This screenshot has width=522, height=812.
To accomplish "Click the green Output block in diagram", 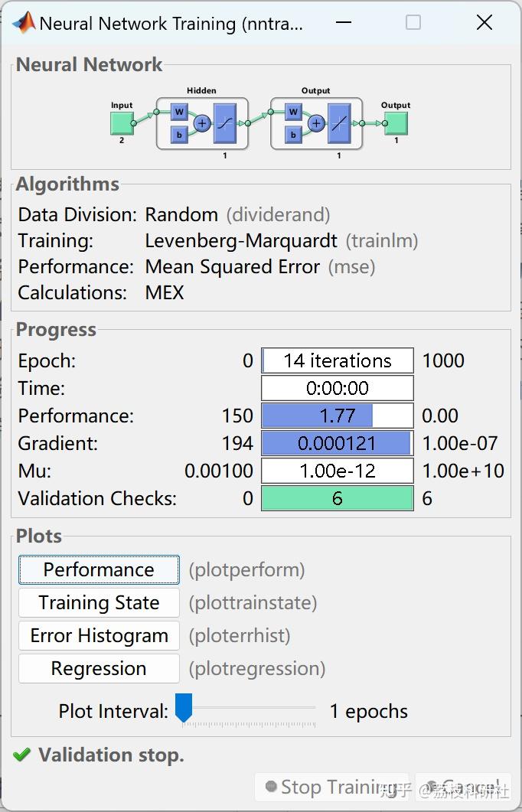I will click(396, 122).
